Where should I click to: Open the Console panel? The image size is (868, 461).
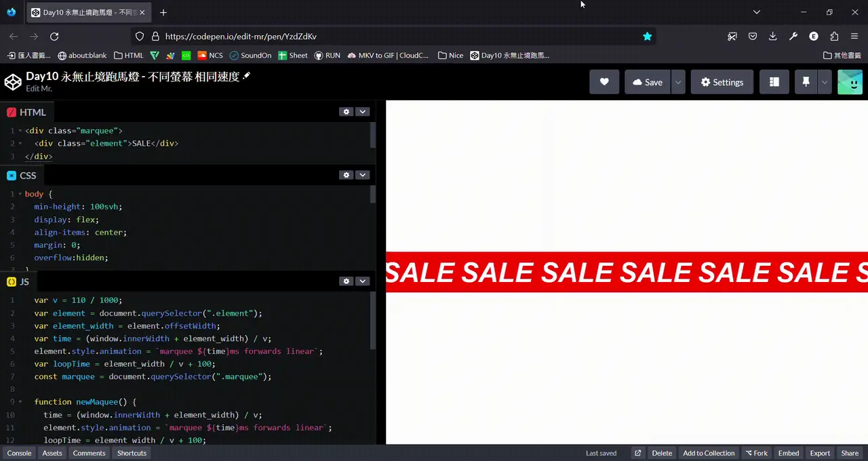pyautogui.click(x=19, y=453)
